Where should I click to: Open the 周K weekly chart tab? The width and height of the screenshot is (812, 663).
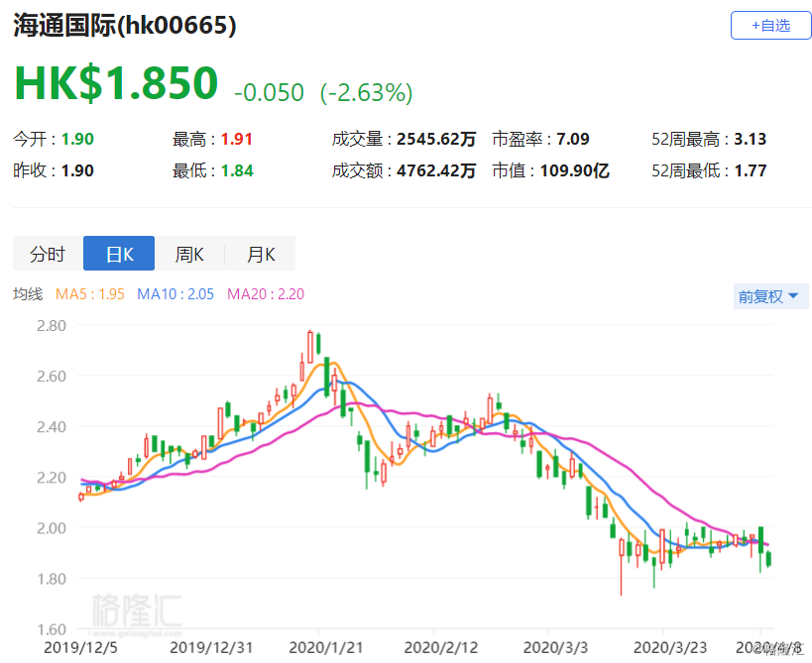189,254
